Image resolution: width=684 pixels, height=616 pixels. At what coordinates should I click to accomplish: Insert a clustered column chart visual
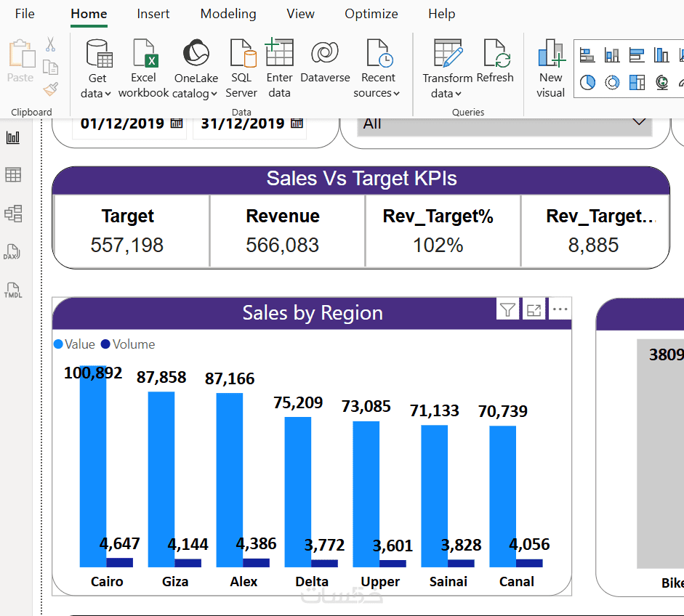click(661, 55)
